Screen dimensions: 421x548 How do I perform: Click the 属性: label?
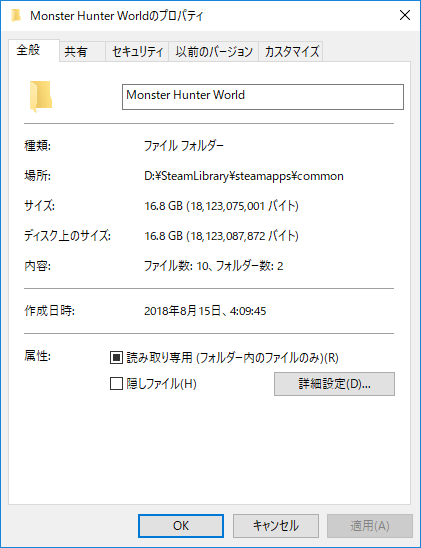[37, 356]
